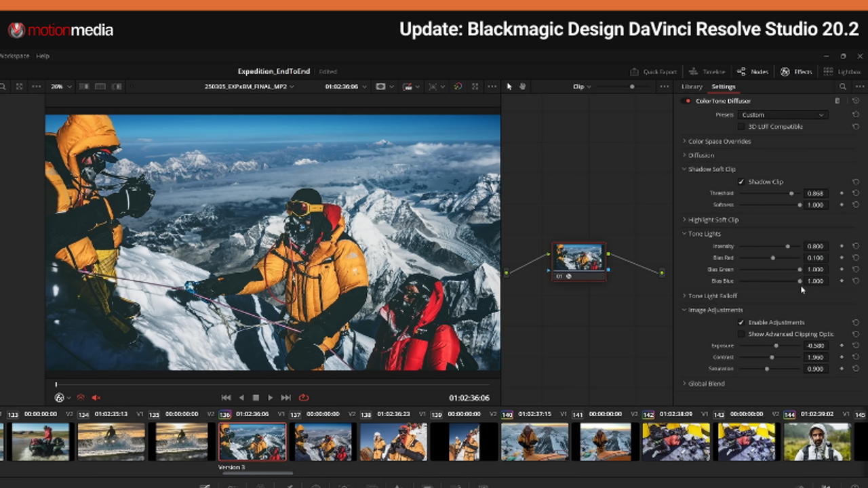Open the Nodes panel
The height and width of the screenshot is (488, 868).
point(751,71)
